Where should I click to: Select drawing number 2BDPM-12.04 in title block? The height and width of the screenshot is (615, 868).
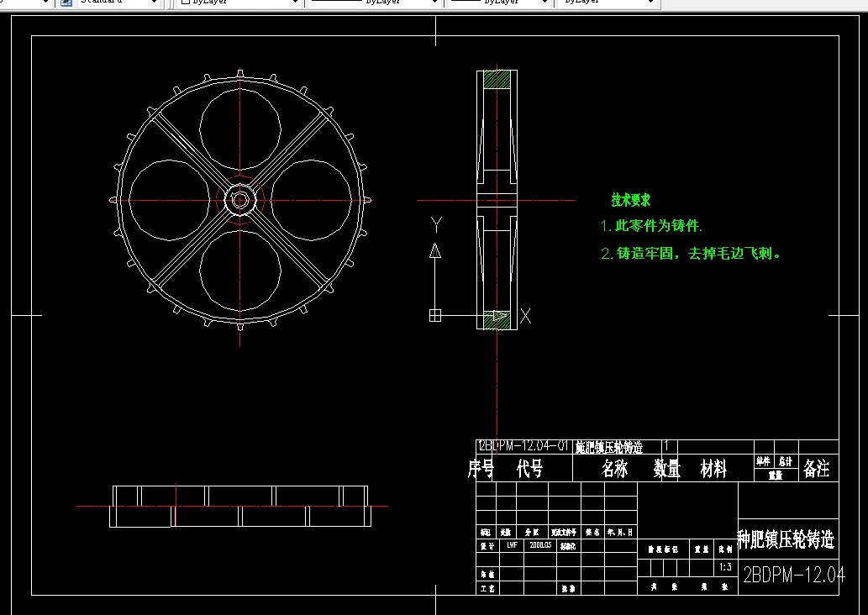click(x=794, y=576)
